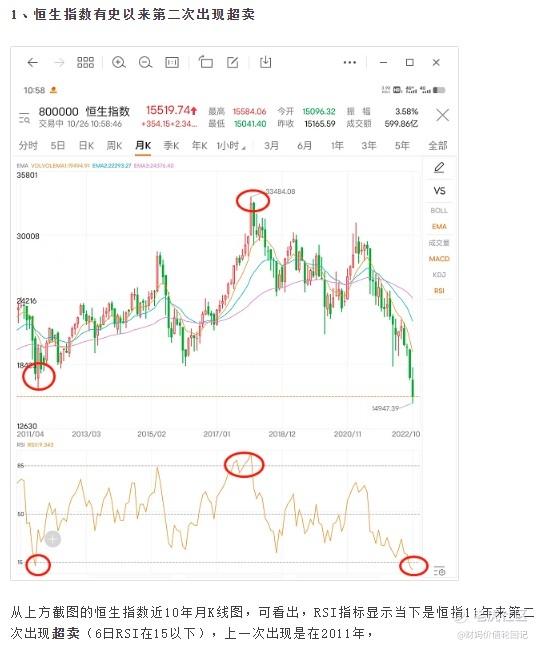537x646 pixels.
Task: Open the thumbnail grid view icon
Action: click(x=85, y=63)
